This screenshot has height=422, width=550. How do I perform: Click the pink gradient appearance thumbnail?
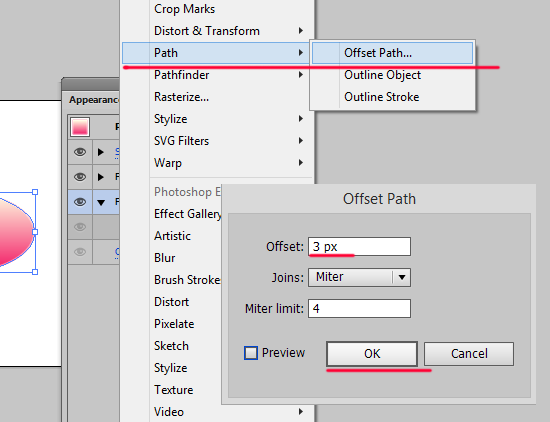(x=80, y=127)
